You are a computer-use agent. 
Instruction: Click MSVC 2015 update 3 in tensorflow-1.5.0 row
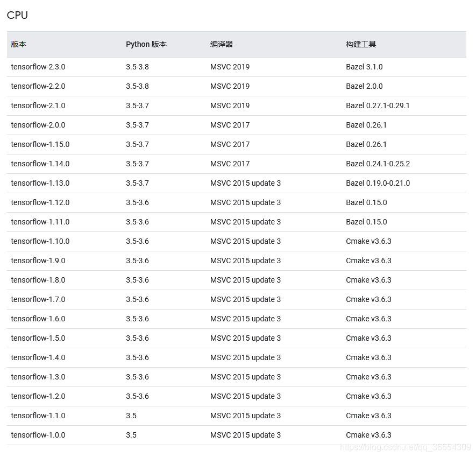pos(245,338)
